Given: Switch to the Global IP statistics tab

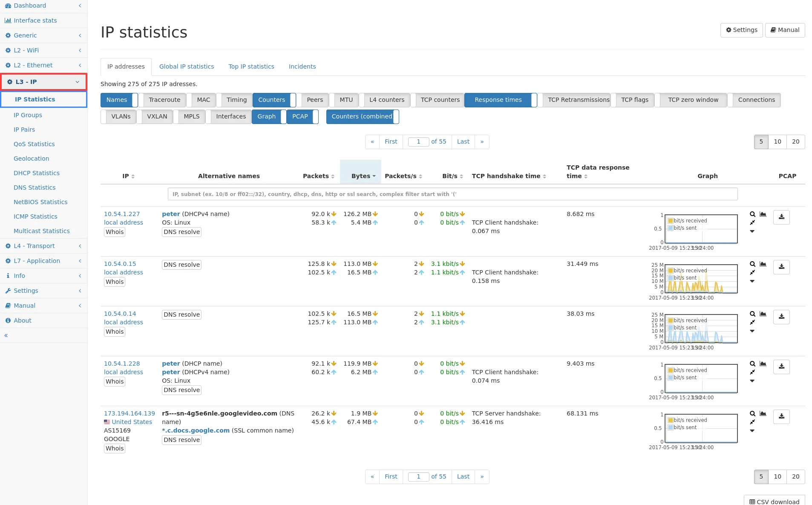Looking at the screenshot, I should [x=187, y=66].
